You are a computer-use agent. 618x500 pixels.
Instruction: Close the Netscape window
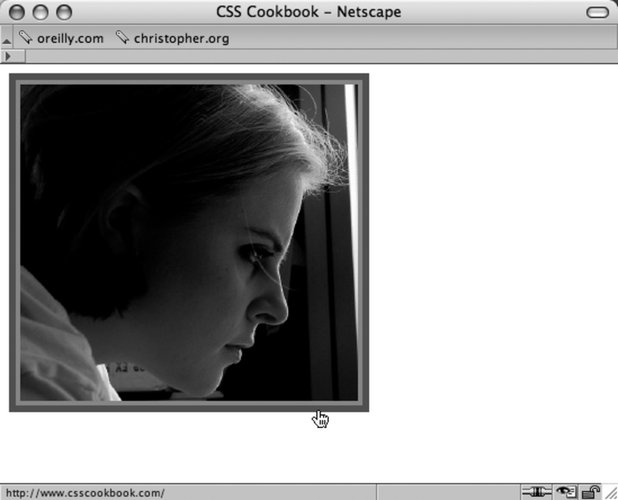click(x=19, y=12)
